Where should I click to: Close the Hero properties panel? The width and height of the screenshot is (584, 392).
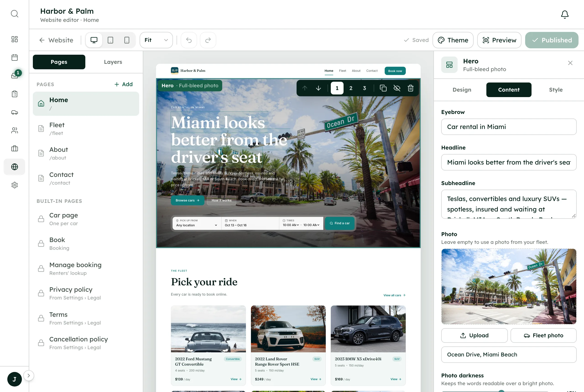(570, 63)
